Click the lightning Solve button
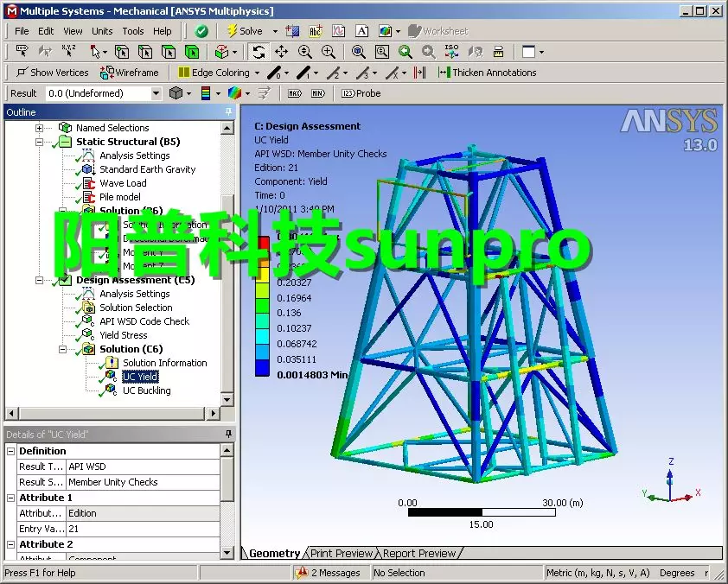728x584 pixels. pyautogui.click(x=246, y=31)
